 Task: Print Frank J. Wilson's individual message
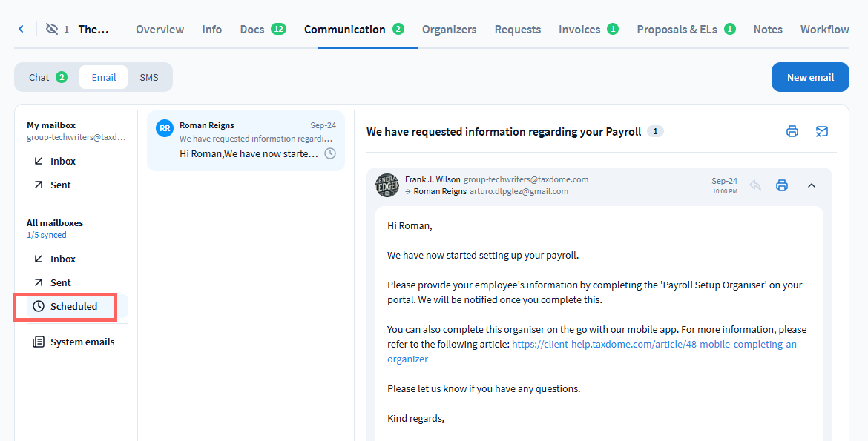click(781, 185)
